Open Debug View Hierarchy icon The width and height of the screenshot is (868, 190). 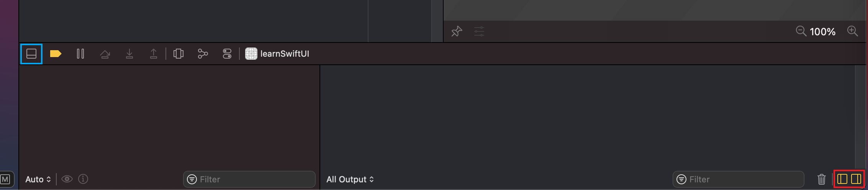179,54
